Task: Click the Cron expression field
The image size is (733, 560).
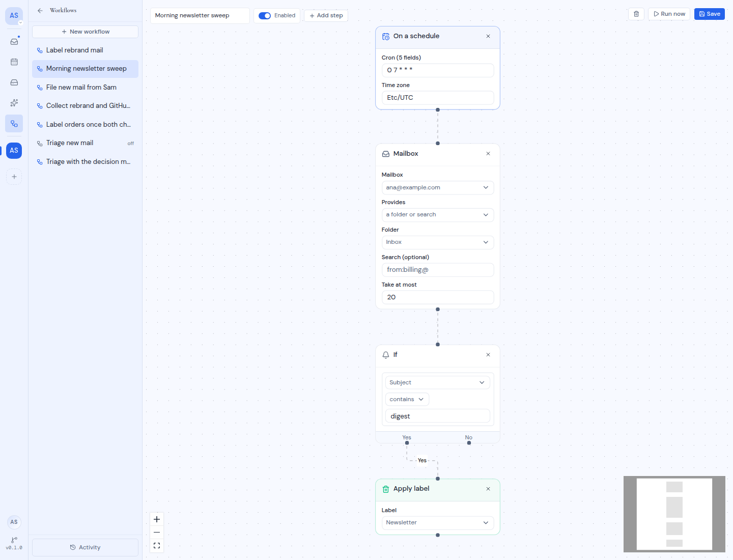Action: [x=438, y=70]
